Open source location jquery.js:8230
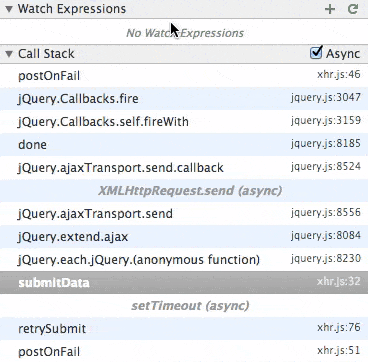The height and width of the screenshot is (362, 368). click(x=326, y=258)
